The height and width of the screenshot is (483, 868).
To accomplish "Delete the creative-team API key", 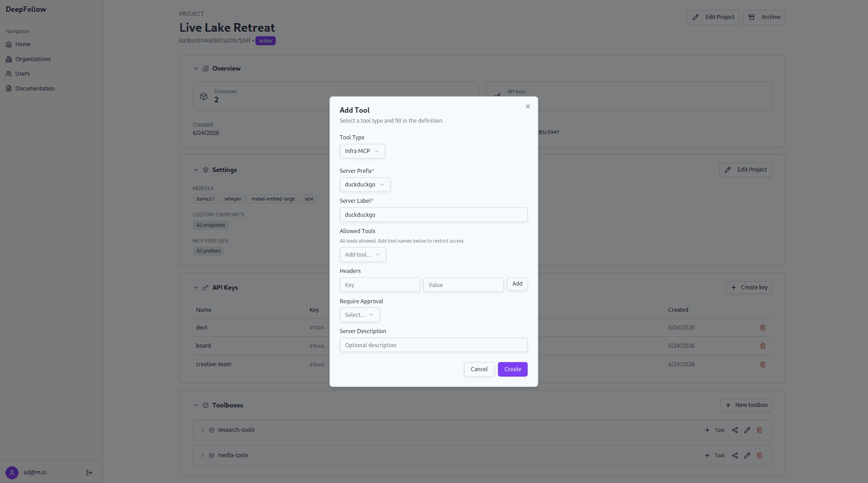I will 763,364.
